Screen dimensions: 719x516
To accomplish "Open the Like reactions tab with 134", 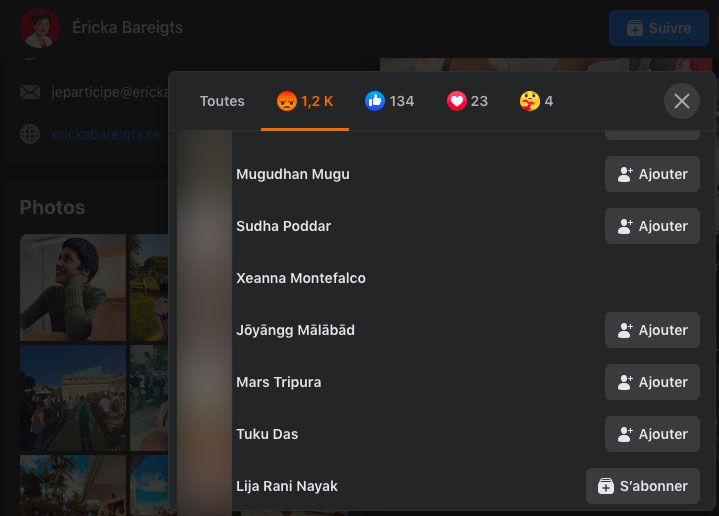I will [389, 101].
